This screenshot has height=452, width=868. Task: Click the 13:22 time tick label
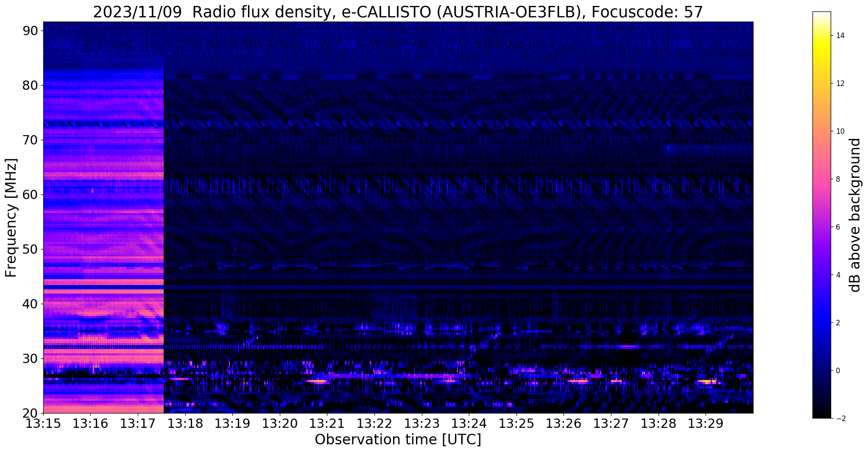pyautogui.click(x=374, y=424)
